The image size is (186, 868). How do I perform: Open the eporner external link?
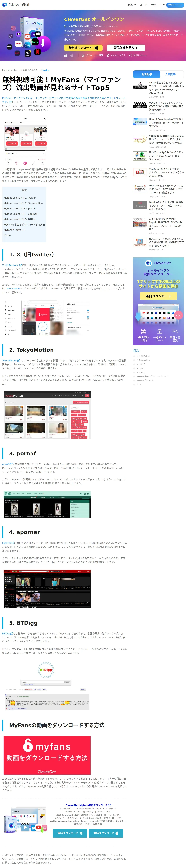point(8,543)
